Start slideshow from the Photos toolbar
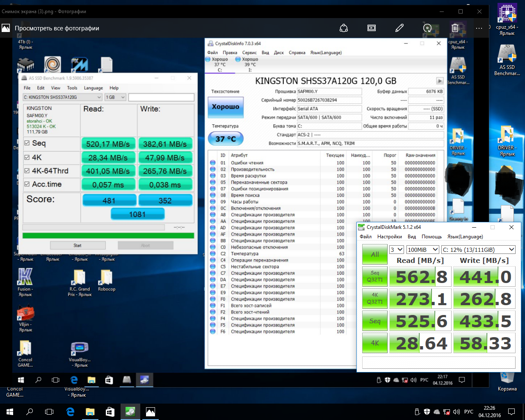This screenshot has width=525, height=420. [x=372, y=28]
